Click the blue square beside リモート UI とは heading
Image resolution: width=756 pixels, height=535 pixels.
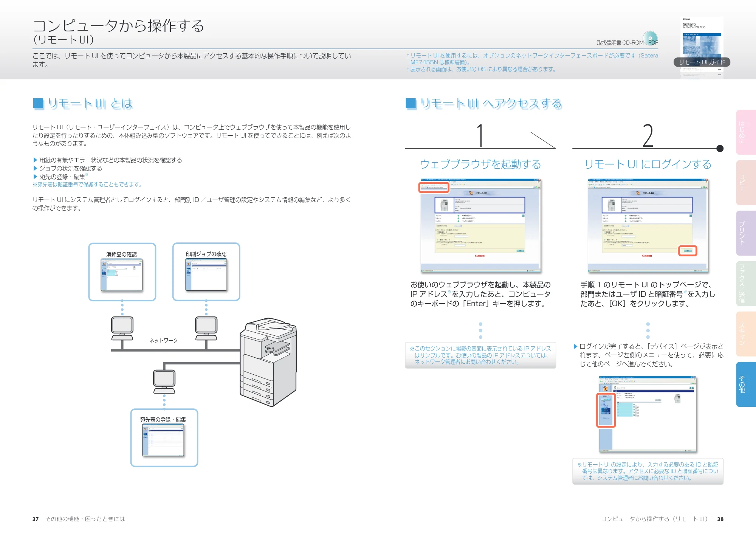[x=38, y=103]
